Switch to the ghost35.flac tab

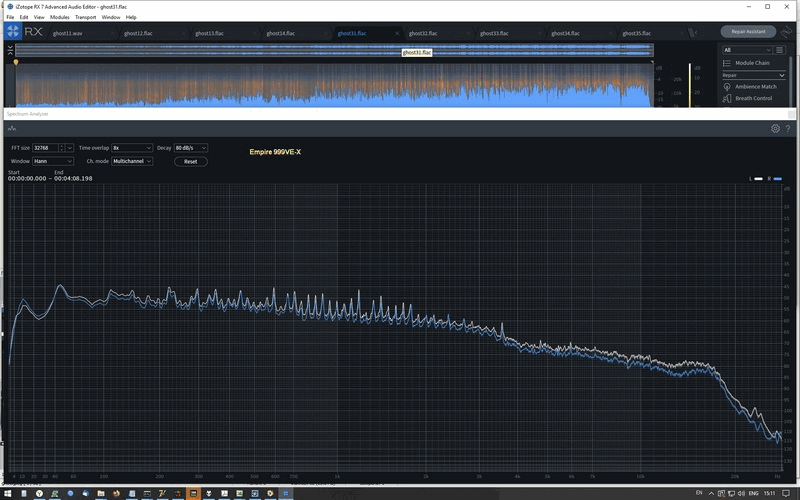637,33
